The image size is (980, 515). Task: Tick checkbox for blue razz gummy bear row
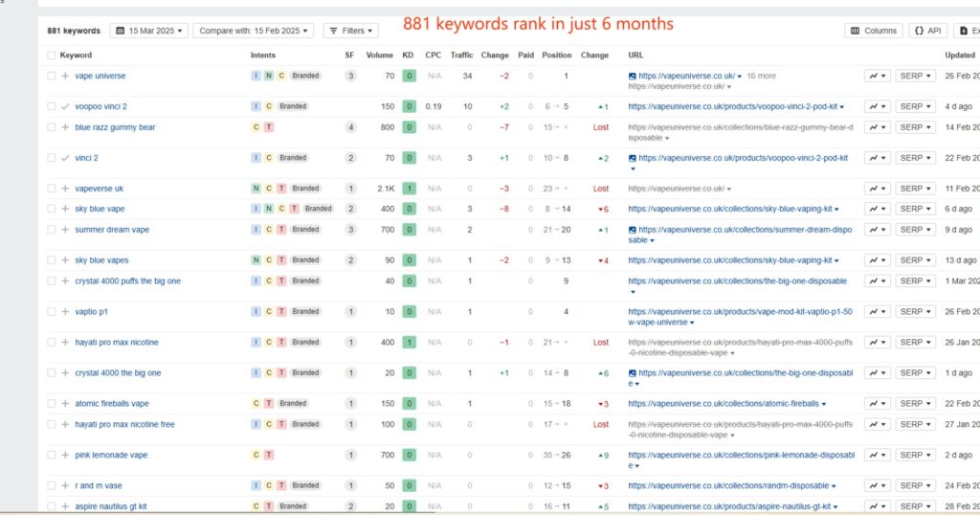click(x=52, y=127)
